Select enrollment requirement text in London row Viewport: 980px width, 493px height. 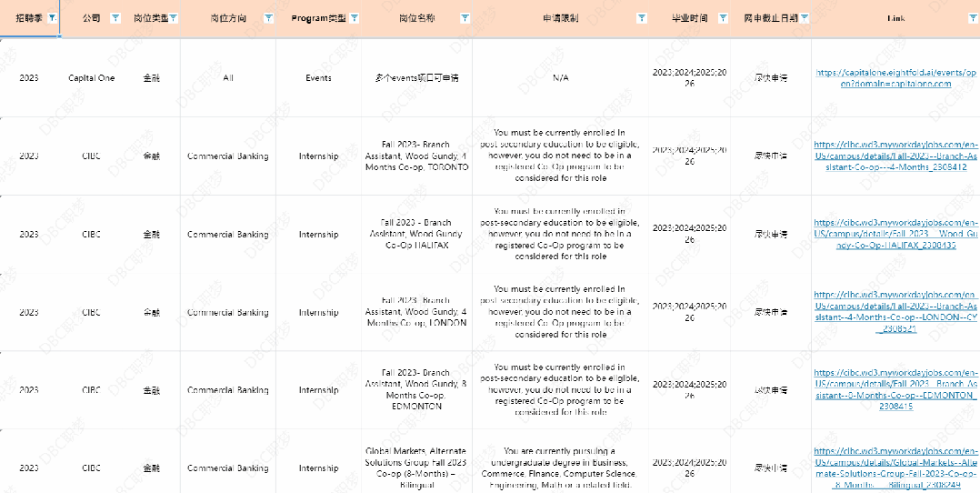pyautogui.click(x=561, y=312)
